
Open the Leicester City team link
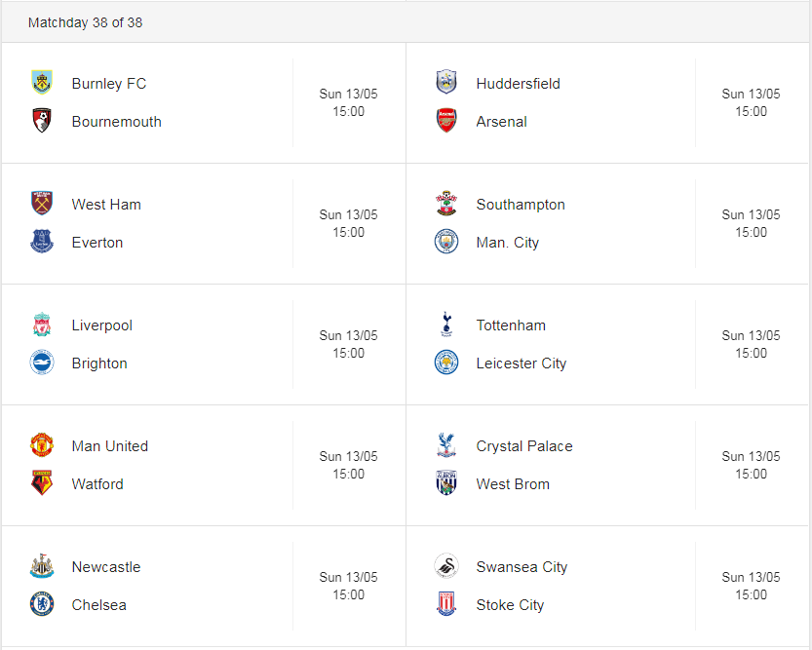coord(521,363)
